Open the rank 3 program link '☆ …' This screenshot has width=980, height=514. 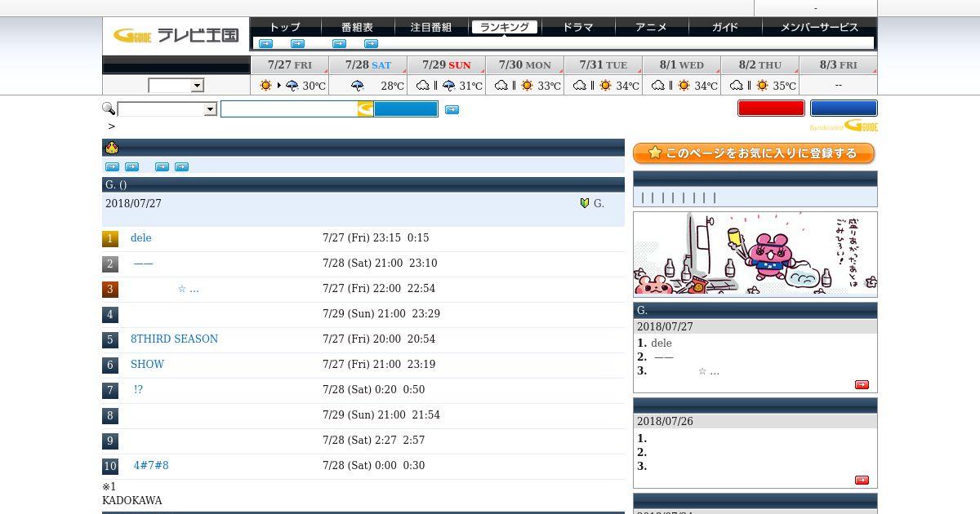188,289
